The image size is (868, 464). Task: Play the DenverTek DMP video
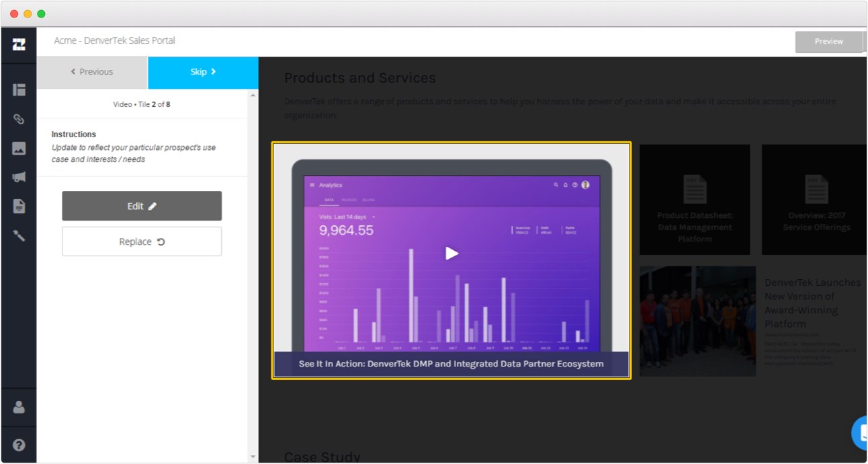[x=451, y=254]
